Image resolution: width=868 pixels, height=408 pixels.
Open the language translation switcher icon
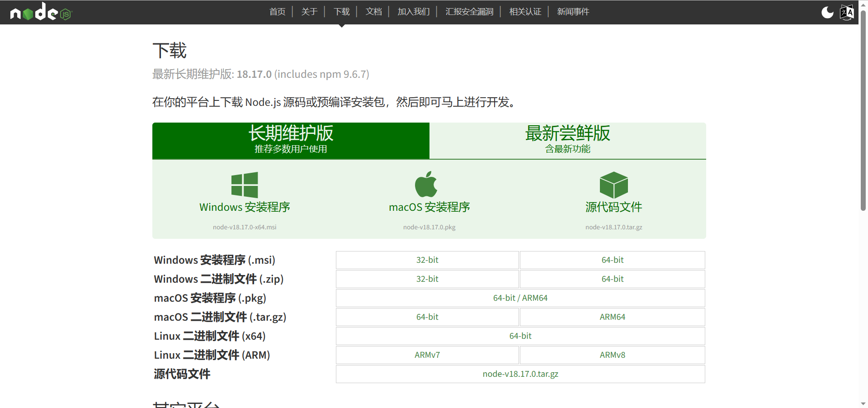coord(847,12)
